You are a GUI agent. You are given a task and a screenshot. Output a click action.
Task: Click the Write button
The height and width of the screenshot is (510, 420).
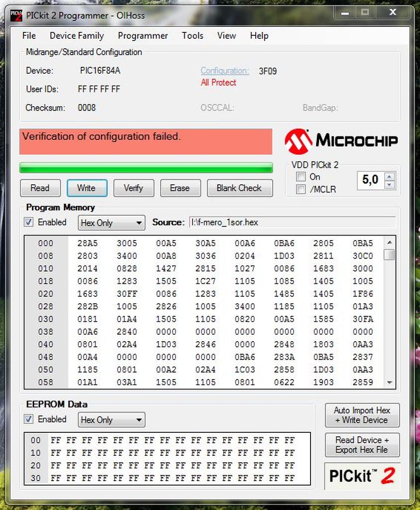click(x=87, y=188)
